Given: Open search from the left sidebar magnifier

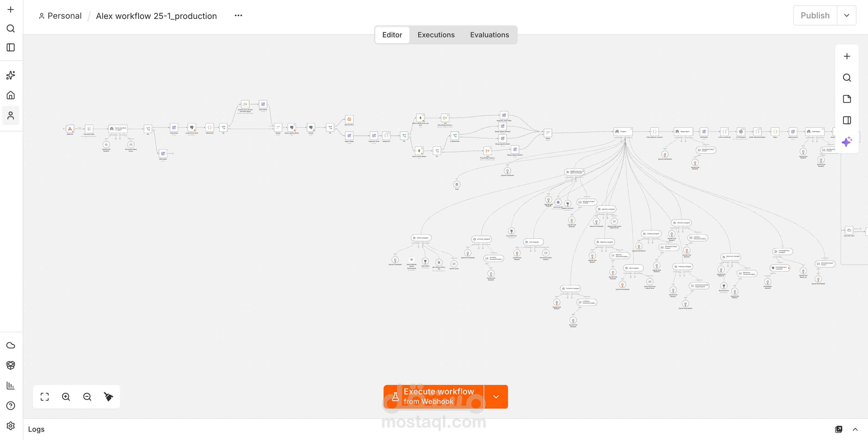Looking at the screenshot, I should (x=11, y=28).
